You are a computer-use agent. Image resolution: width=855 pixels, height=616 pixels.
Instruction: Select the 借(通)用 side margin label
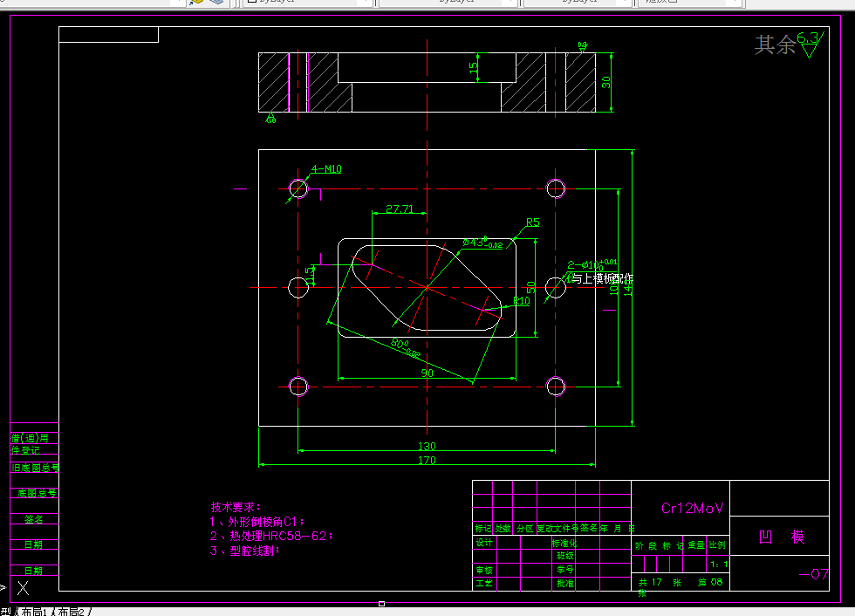pyautogui.click(x=30, y=438)
